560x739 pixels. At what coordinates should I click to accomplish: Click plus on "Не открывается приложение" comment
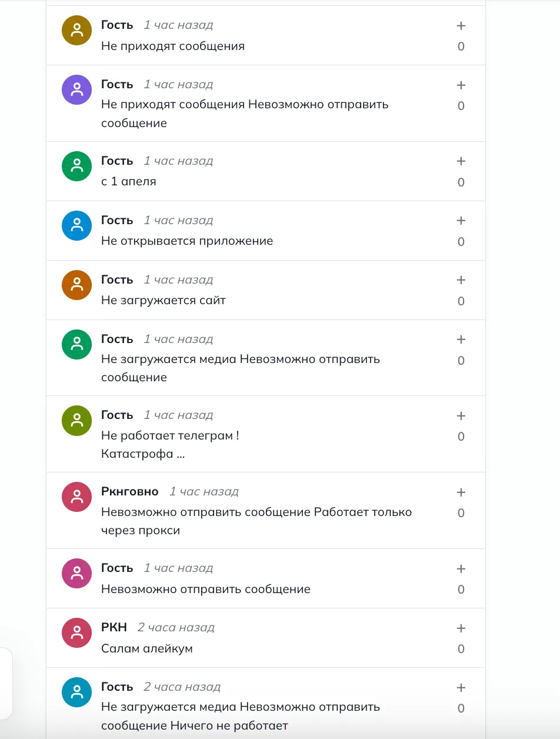point(461,221)
